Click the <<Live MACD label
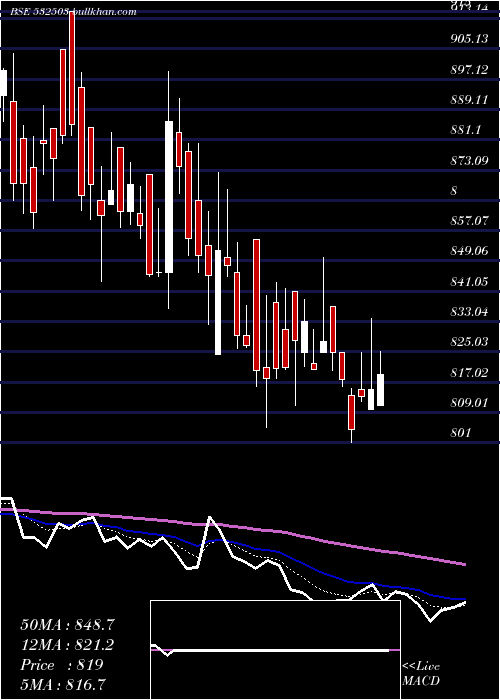This screenshot has width=500, height=700. [421, 673]
